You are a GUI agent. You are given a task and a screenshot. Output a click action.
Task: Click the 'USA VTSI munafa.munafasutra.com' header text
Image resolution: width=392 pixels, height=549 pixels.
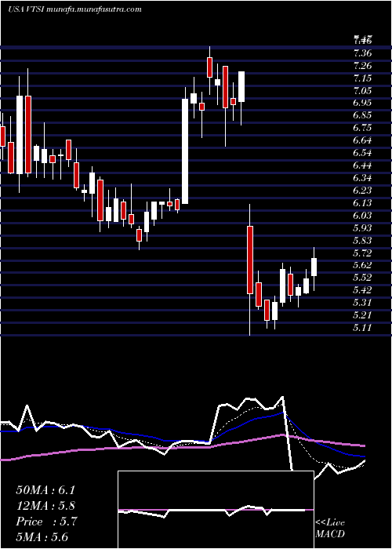tap(74, 9)
